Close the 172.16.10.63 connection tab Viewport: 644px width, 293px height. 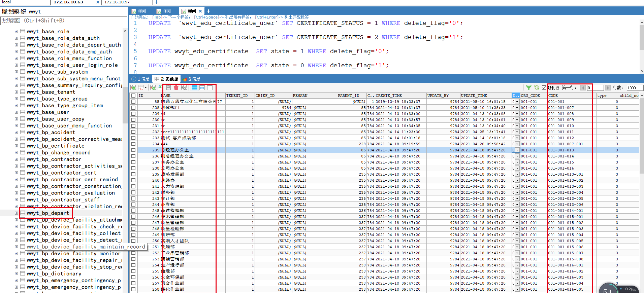(98, 2)
